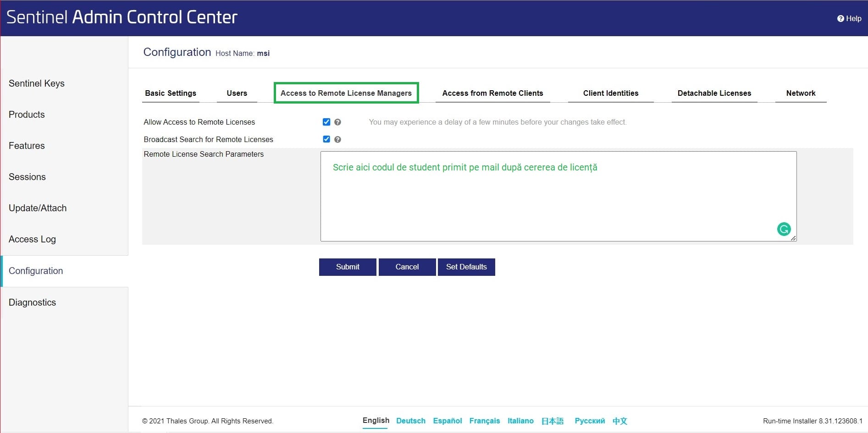This screenshot has height=433, width=868.
Task: Click help icon beside Broadcast Search checkbox
Action: click(x=337, y=139)
